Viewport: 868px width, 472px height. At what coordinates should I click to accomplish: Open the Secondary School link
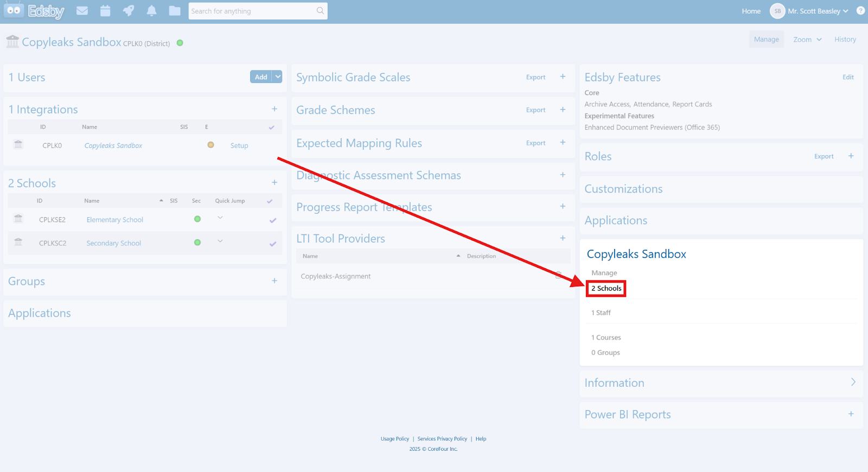114,243
